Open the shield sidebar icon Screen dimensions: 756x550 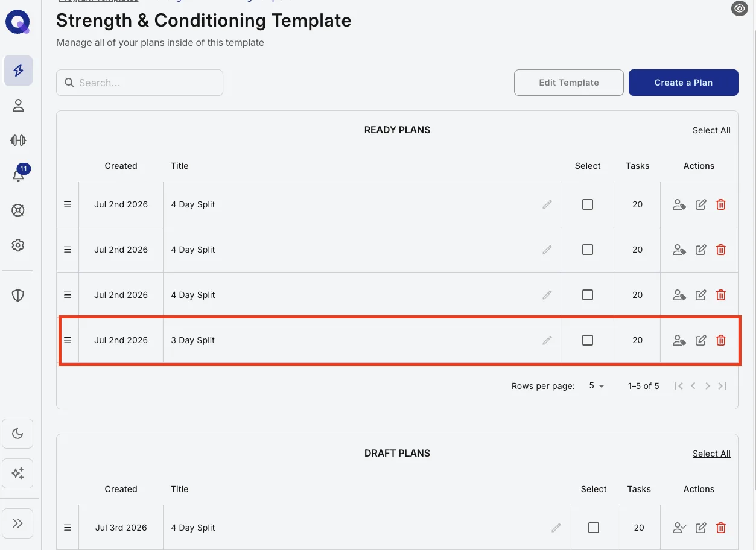click(18, 295)
